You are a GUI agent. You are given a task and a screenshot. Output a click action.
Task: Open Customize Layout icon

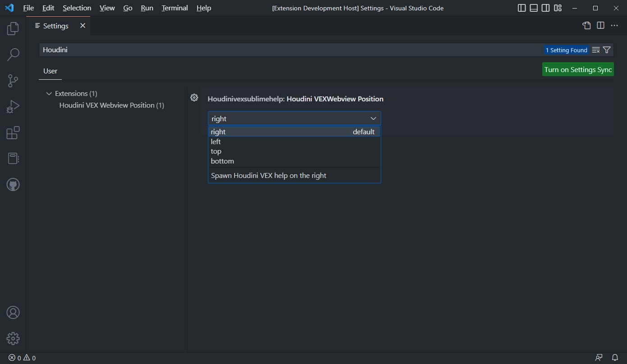pyautogui.click(x=558, y=8)
